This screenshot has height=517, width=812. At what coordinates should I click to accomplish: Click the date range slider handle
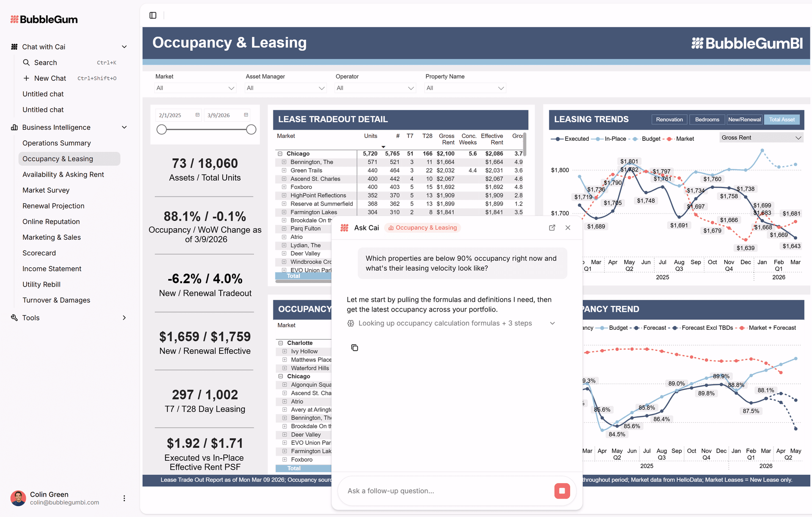[161, 129]
